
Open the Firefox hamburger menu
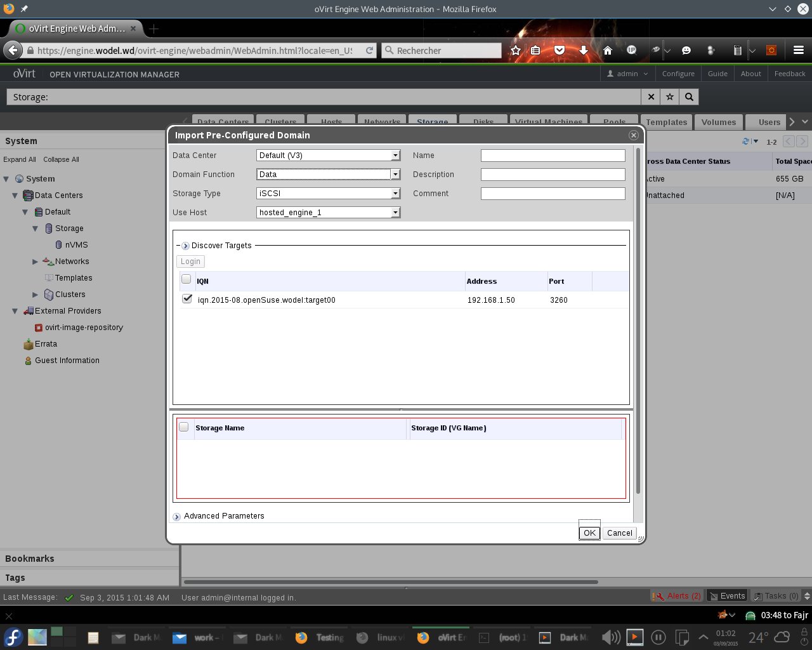click(x=798, y=50)
